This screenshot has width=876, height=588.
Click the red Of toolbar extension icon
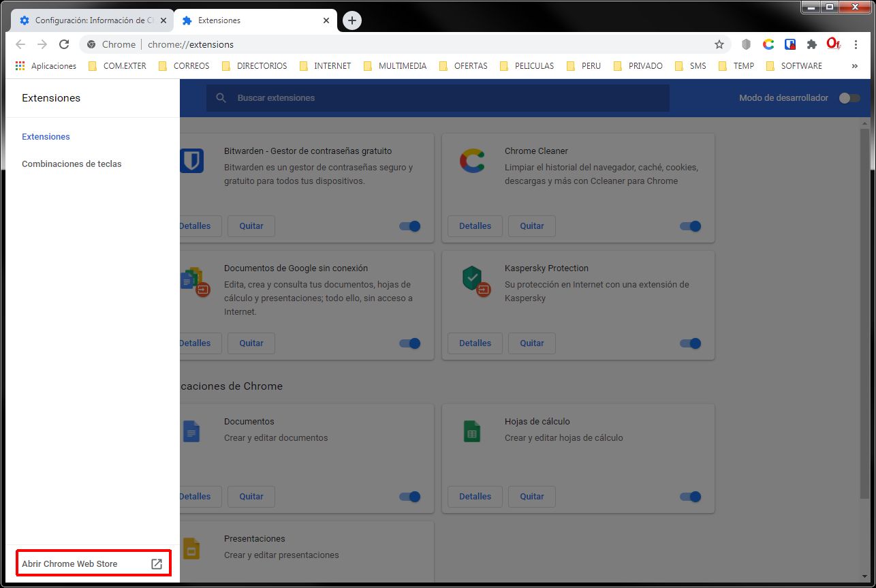[x=833, y=44]
